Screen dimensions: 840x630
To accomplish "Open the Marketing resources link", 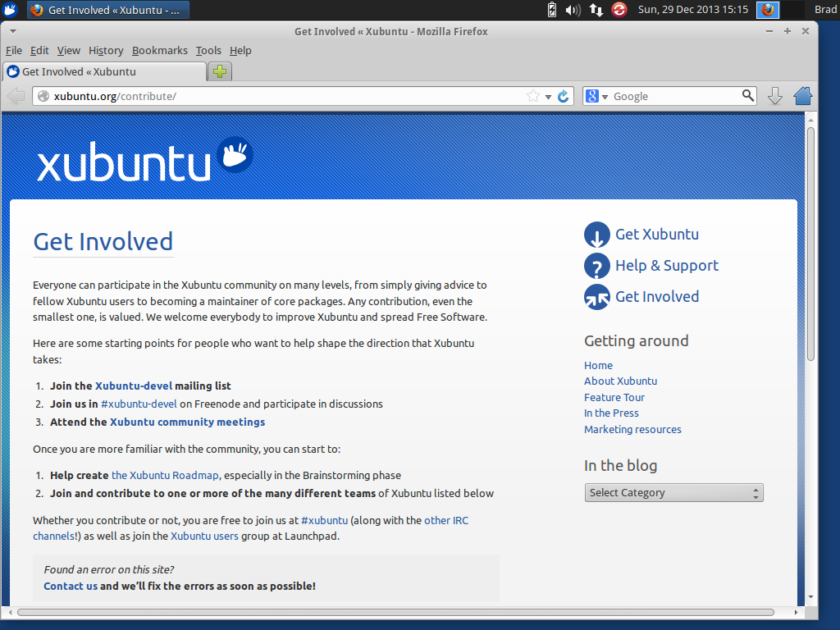I will coord(632,429).
